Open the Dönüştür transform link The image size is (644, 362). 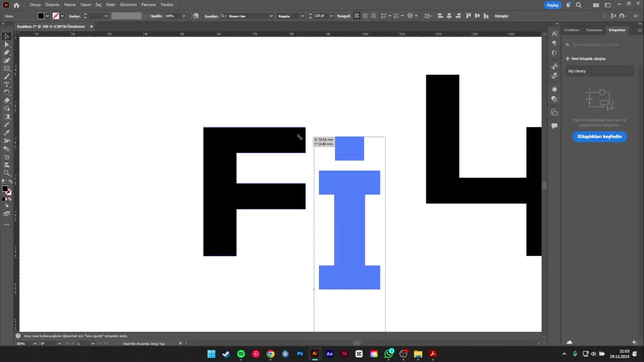click(502, 16)
